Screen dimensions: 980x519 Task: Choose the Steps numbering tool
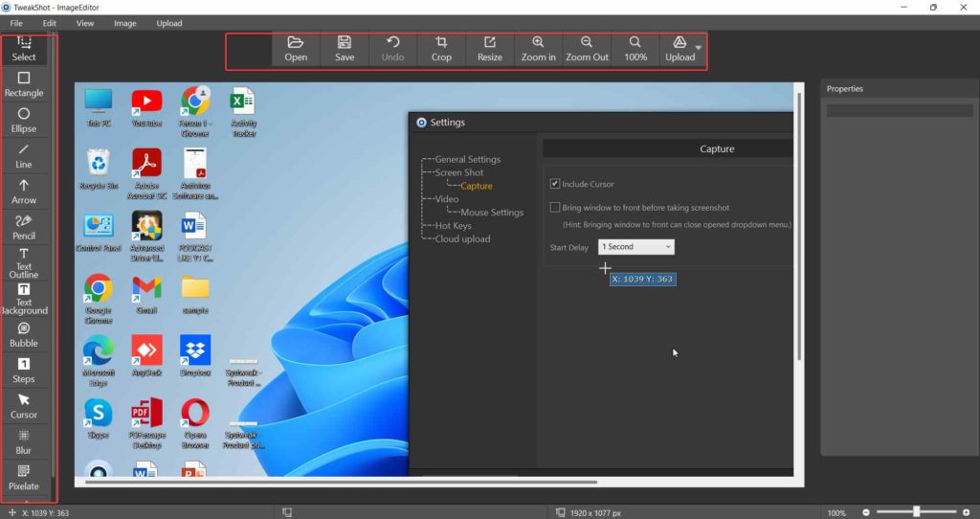[24, 371]
